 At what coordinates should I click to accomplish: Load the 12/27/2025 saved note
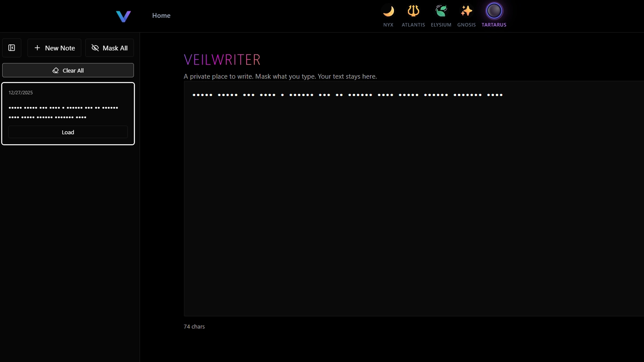pos(68,132)
